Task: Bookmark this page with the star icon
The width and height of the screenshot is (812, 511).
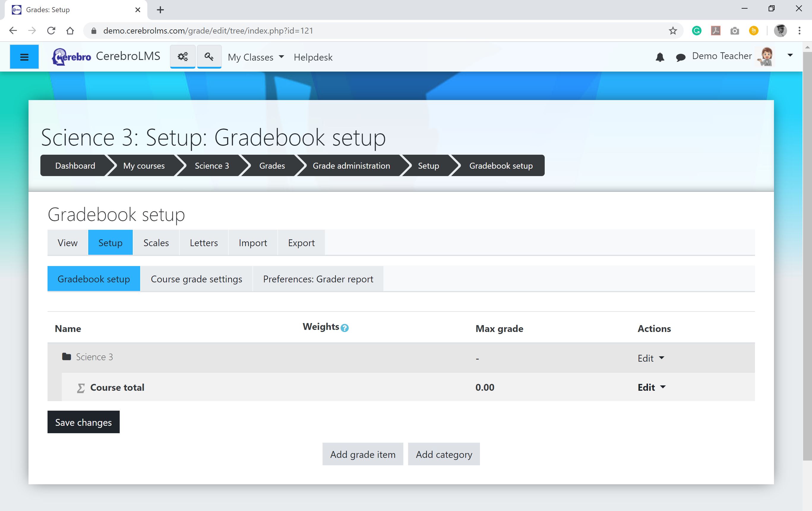Action: (673, 31)
